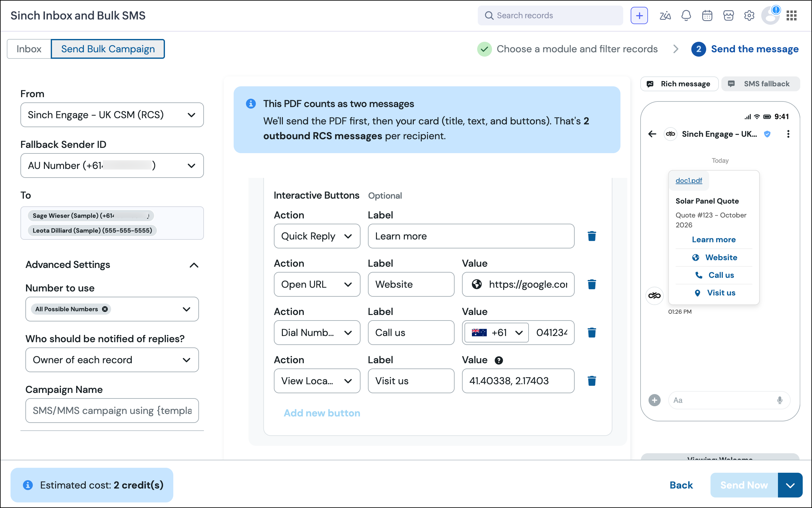Image resolution: width=812 pixels, height=508 pixels.
Task: Open the reply notification Owner of each record dropdown
Action: tap(112, 360)
